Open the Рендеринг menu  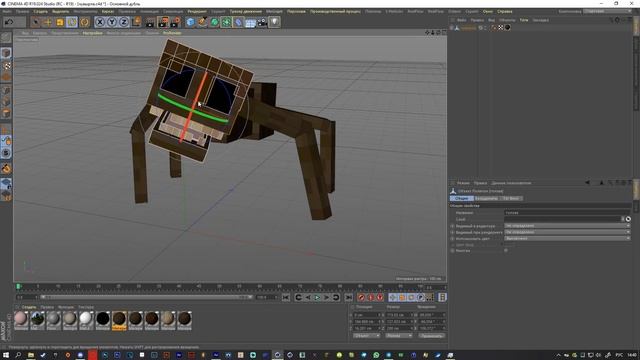click(x=197, y=11)
